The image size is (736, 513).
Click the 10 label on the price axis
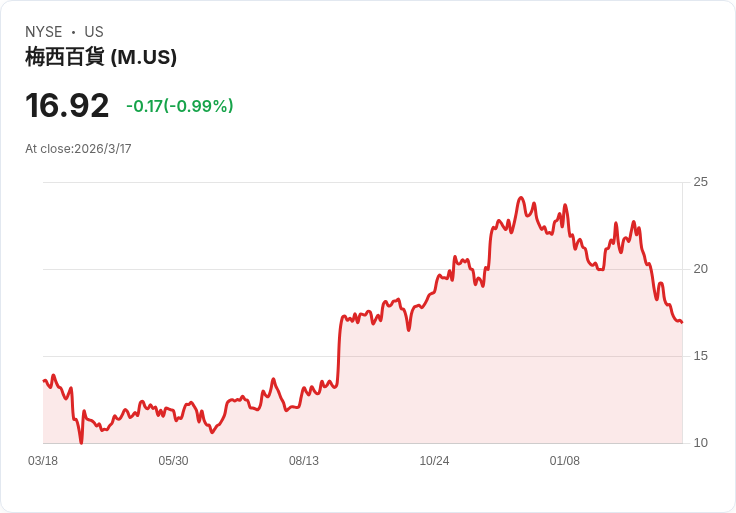tap(700, 443)
